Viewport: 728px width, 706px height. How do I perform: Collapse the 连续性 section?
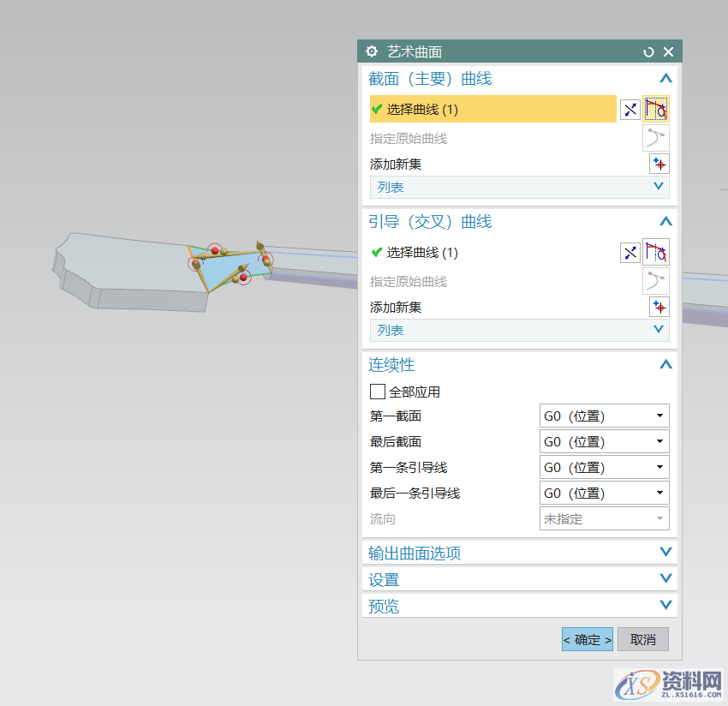click(665, 364)
